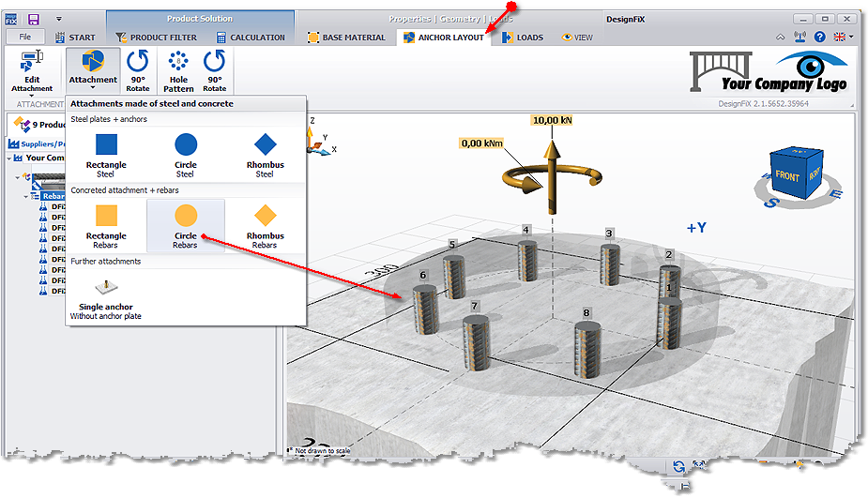
Task: Rotate hole pattern 90° with second Rotate button
Action: pyautogui.click(x=214, y=71)
